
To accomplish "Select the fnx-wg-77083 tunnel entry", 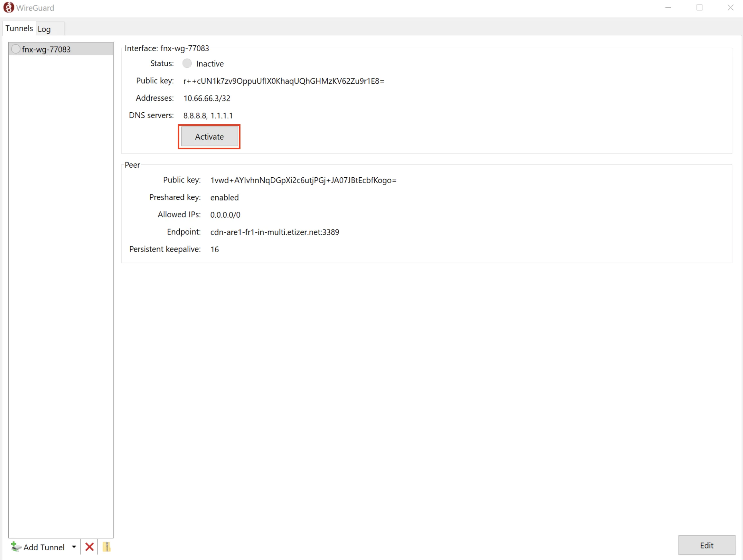I will pos(61,49).
